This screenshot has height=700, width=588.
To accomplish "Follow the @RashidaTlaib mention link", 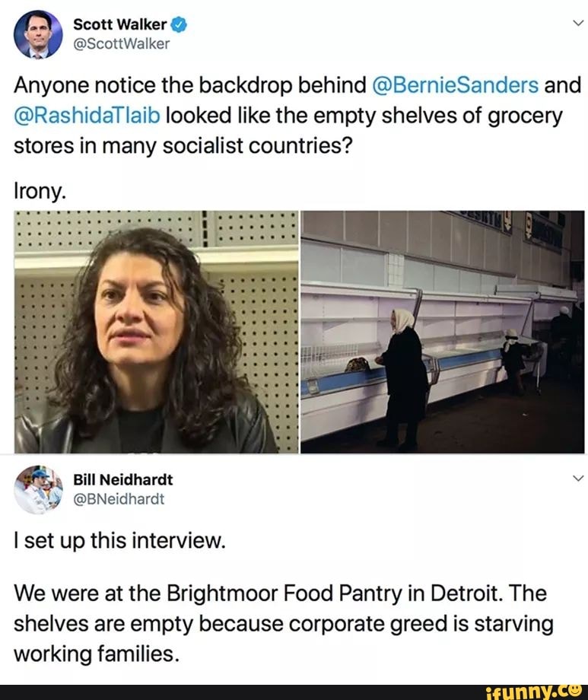I will click(87, 116).
